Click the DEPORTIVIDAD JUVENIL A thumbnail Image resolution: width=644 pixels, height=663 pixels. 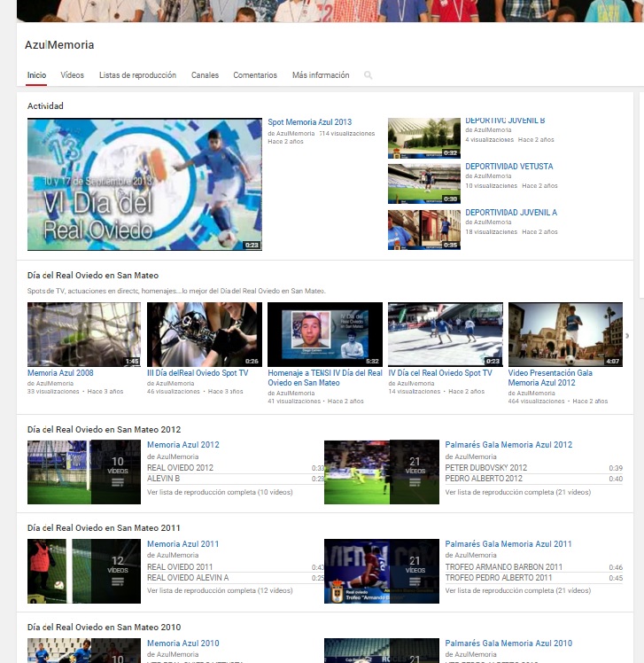pos(424,230)
